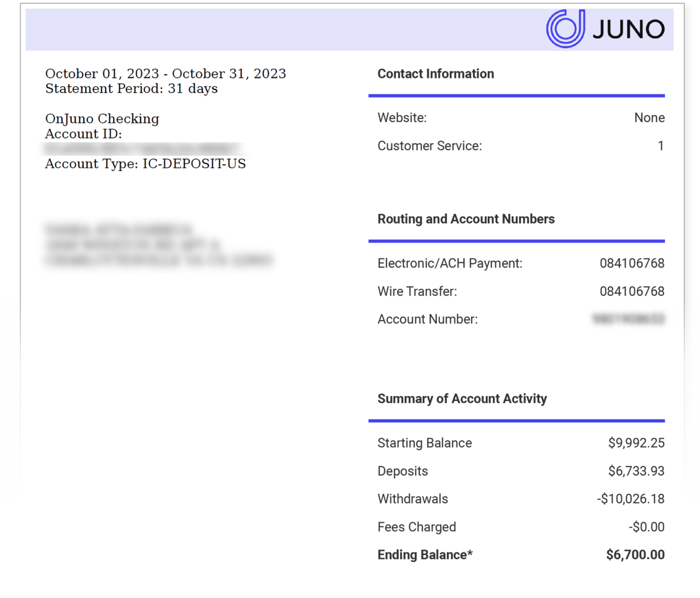This screenshot has width=700, height=598.
Task: Select the statement date range text
Action: coord(166,74)
